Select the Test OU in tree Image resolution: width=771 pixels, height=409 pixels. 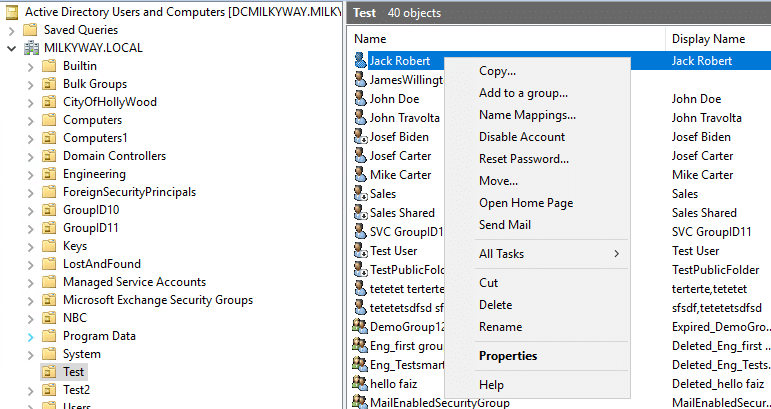click(x=73, y=372)
